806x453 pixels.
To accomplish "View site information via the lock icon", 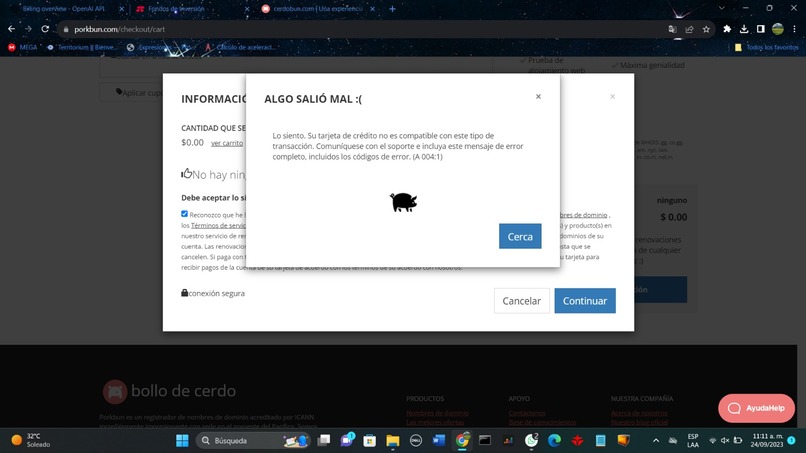I will pyautogui.click(x=66, y=30).
